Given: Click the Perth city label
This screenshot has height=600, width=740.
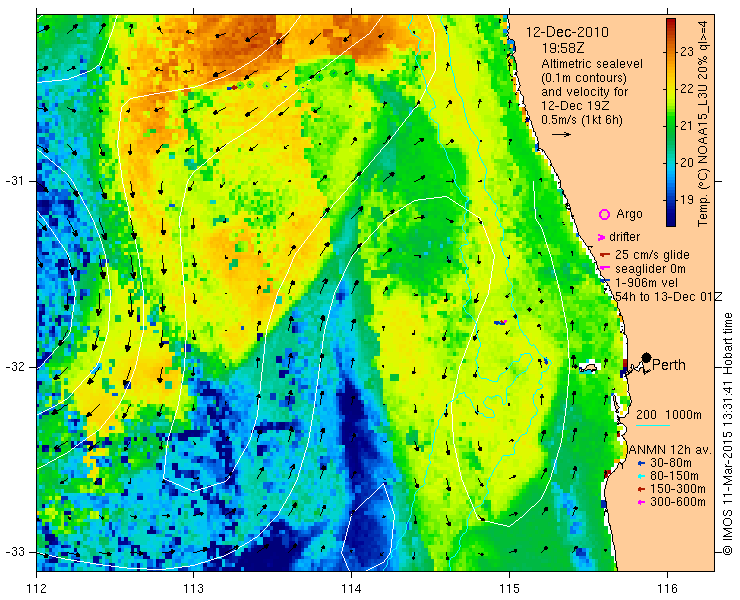Looking at the screenshot, I should (669, 365).
